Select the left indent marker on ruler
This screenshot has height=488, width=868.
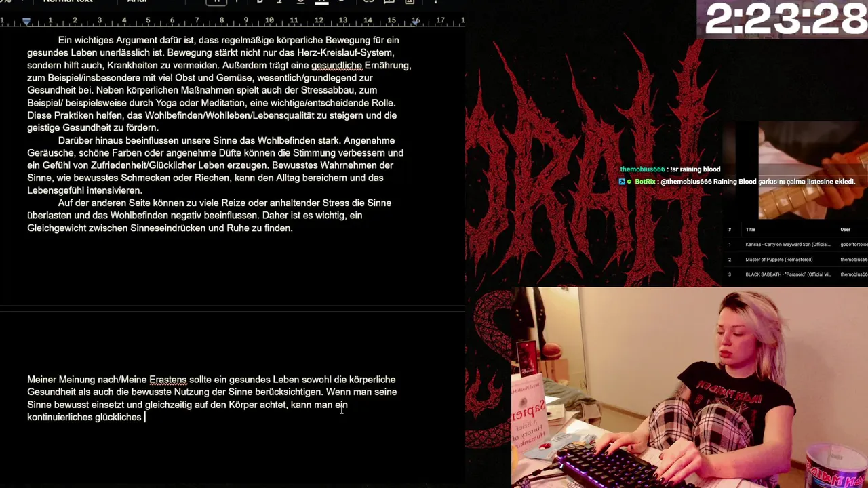[26, 22]
